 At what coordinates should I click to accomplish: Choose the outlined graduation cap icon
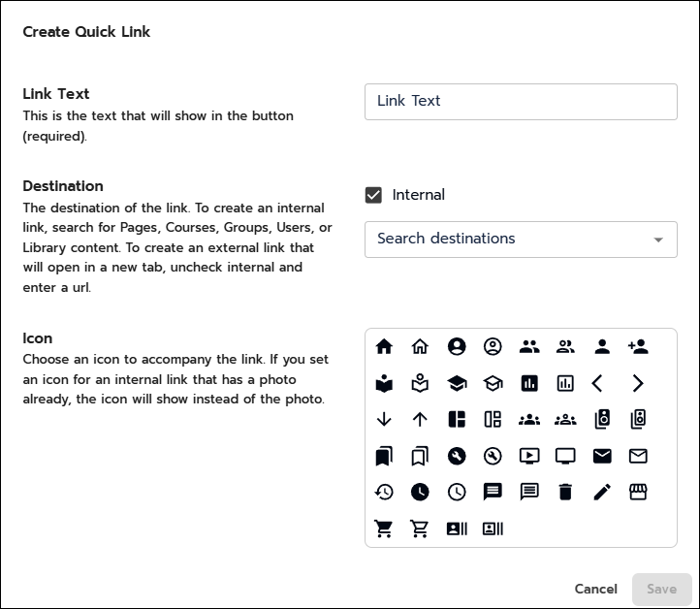click(493, 383)
